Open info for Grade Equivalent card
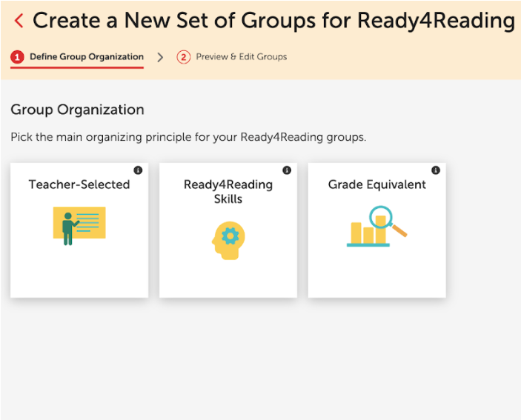The image size is (521, 420). pos(436,170)
